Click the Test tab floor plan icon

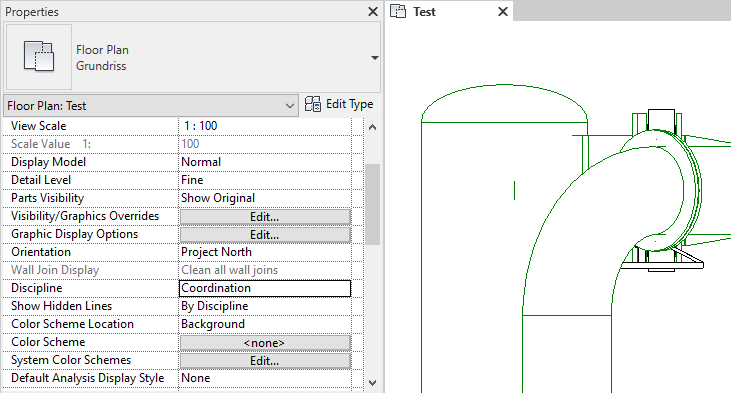point(398,11)
